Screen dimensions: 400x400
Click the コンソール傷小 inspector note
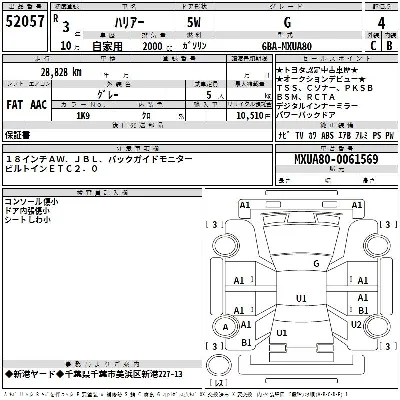point(31,202)
